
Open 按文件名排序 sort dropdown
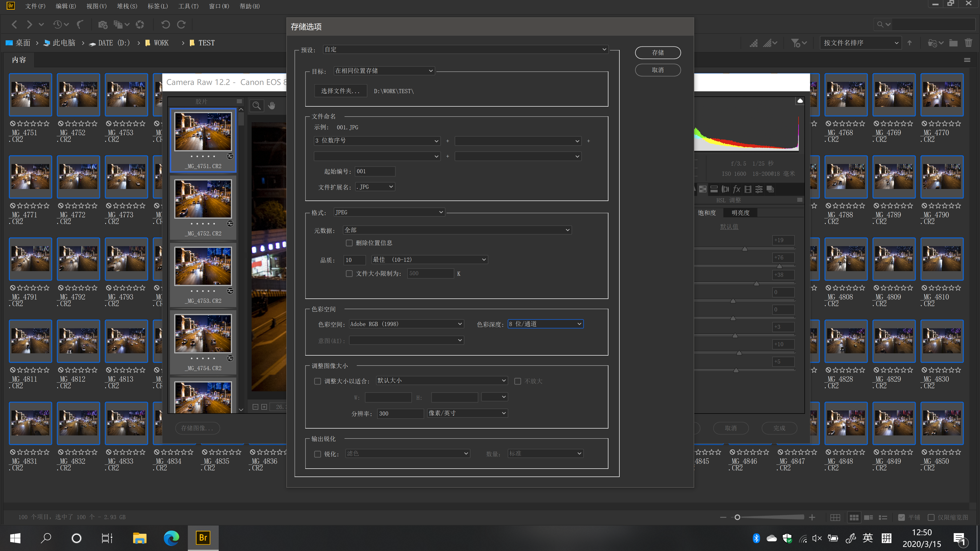click(x=860, y=43)
